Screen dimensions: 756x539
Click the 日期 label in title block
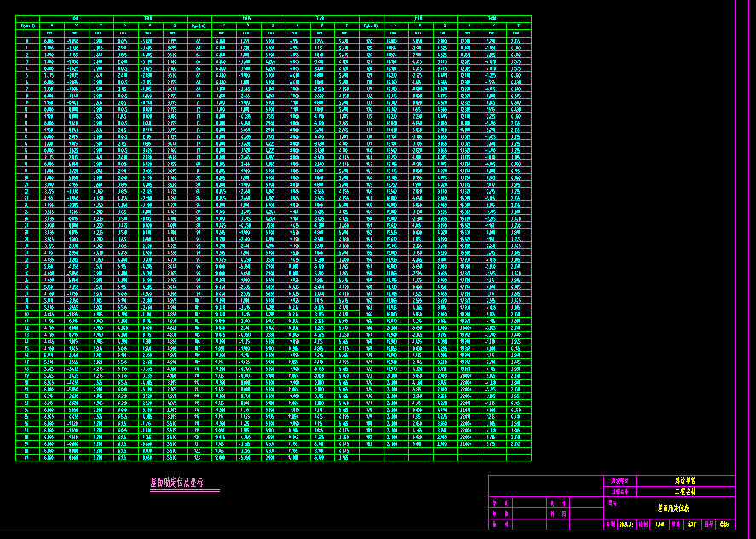pyautogui.click(x=611, y=525)
